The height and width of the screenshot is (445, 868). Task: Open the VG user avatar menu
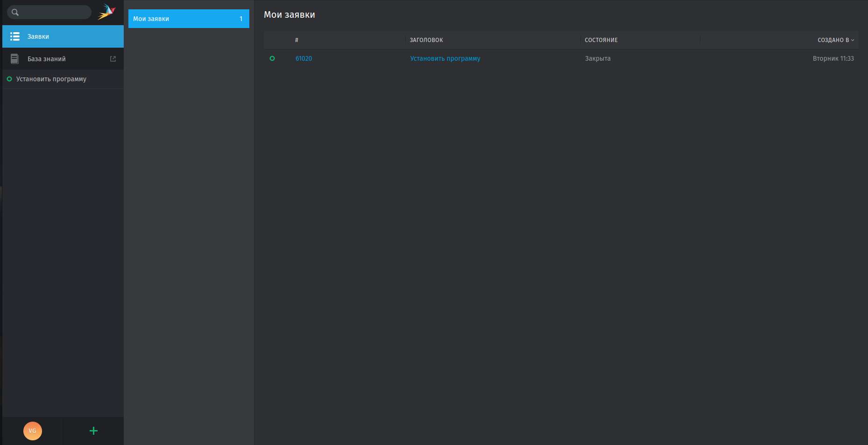tap(33, 431)
